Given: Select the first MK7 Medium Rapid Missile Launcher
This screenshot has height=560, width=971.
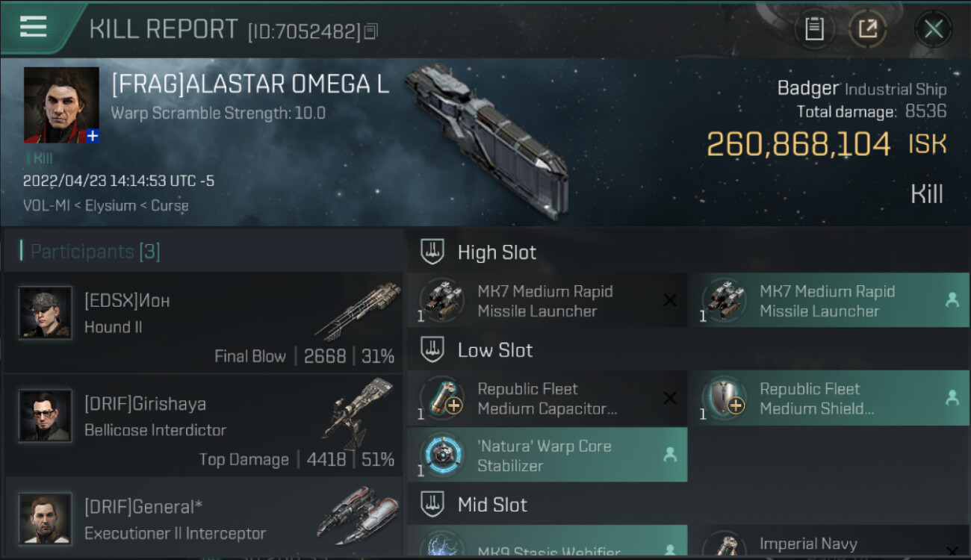Looking at the screenshot, I should tap(545, 301).
